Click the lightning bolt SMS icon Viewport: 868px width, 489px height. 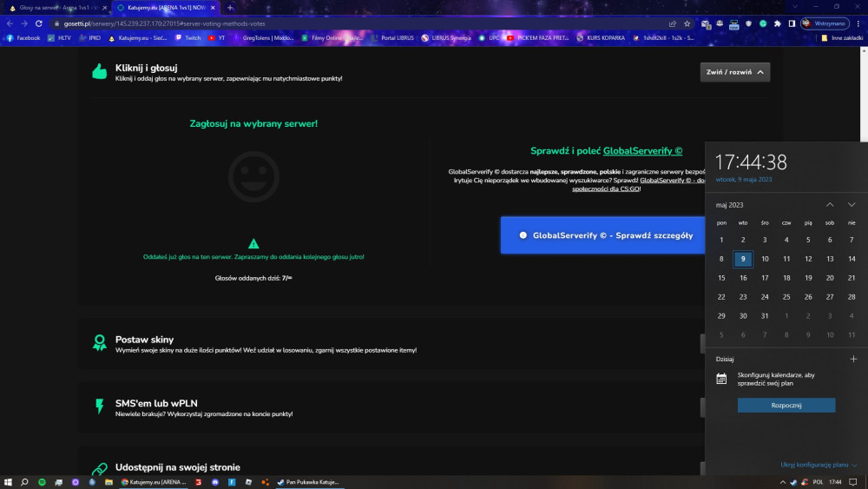[x=100, y=406]
